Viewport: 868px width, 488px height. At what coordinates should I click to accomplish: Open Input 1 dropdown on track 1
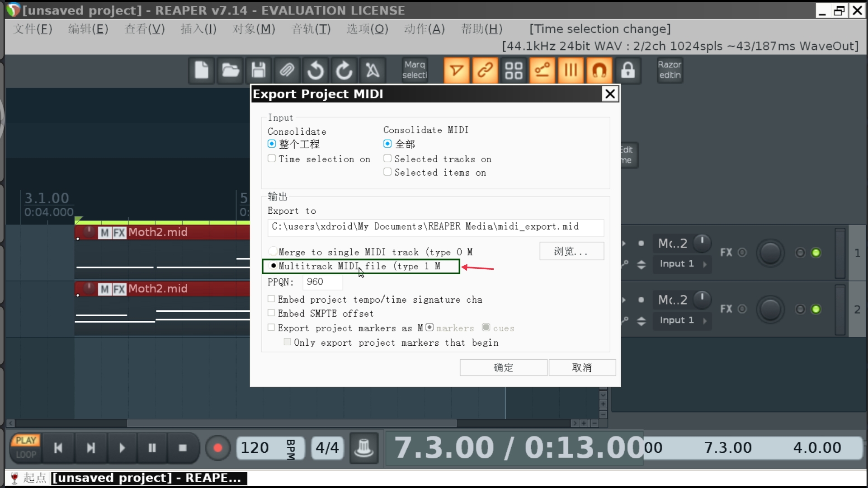[682, 264]
